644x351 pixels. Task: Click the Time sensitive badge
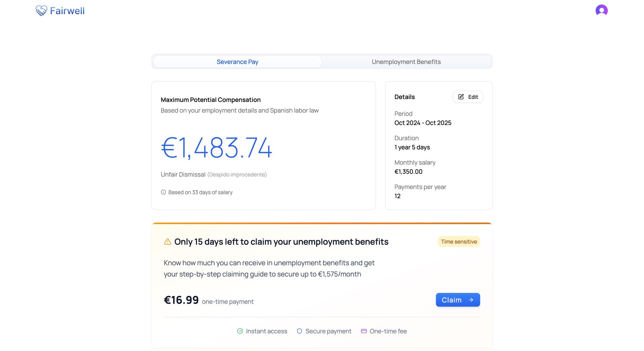[459, 242]
